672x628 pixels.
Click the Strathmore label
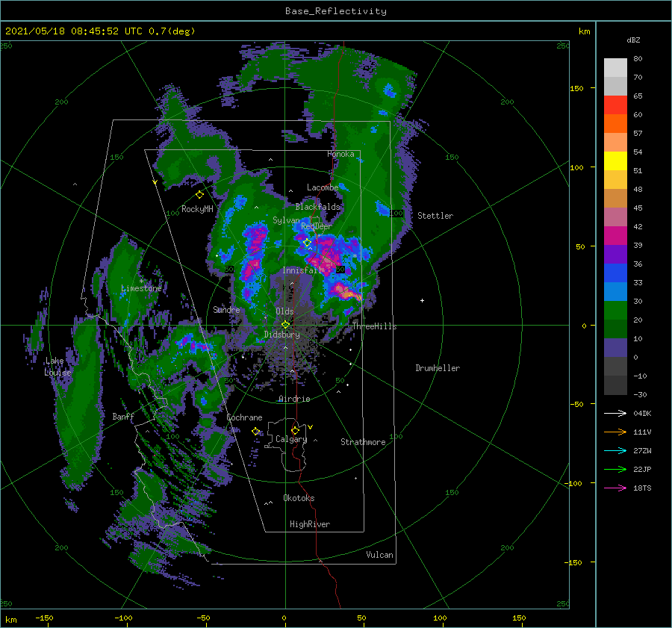pyautogui.click(x=363, y=442)
